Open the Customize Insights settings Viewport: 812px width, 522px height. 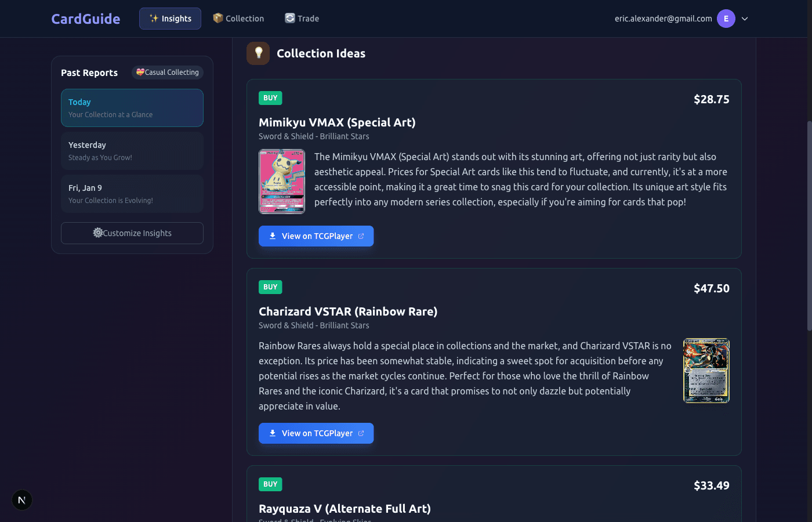(132, 233)
